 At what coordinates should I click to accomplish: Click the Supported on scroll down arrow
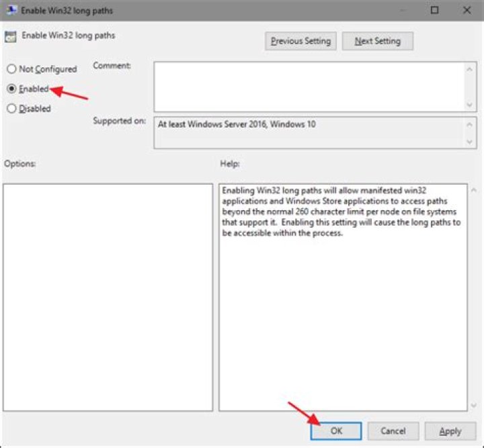tap(469, 142)
